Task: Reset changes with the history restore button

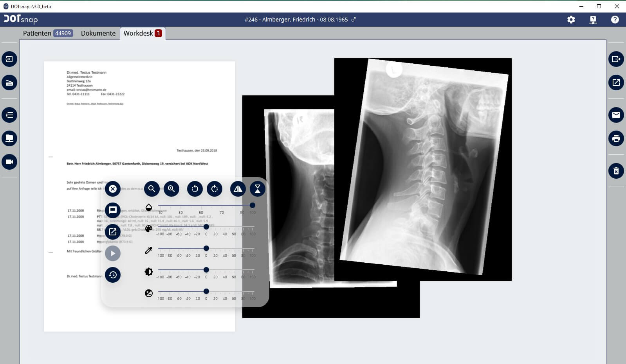Action: pos(113,275)
